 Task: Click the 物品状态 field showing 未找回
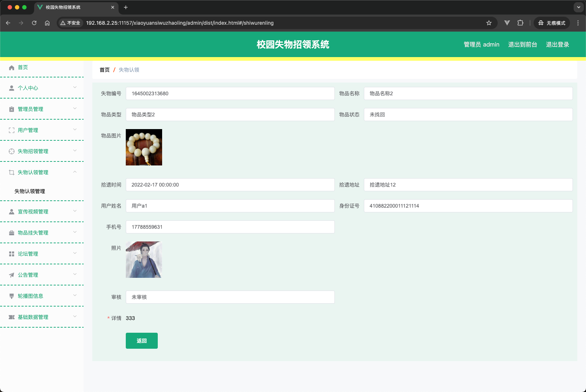click(x=468, y=115)
